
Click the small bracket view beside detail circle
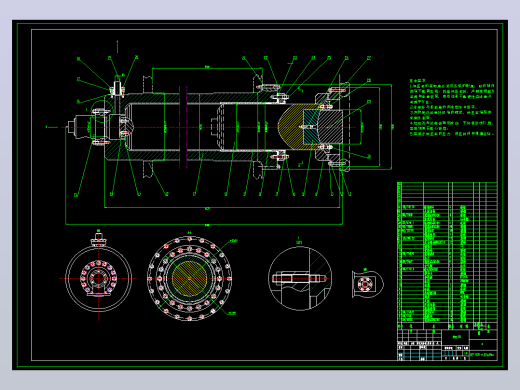click(367, 284)
